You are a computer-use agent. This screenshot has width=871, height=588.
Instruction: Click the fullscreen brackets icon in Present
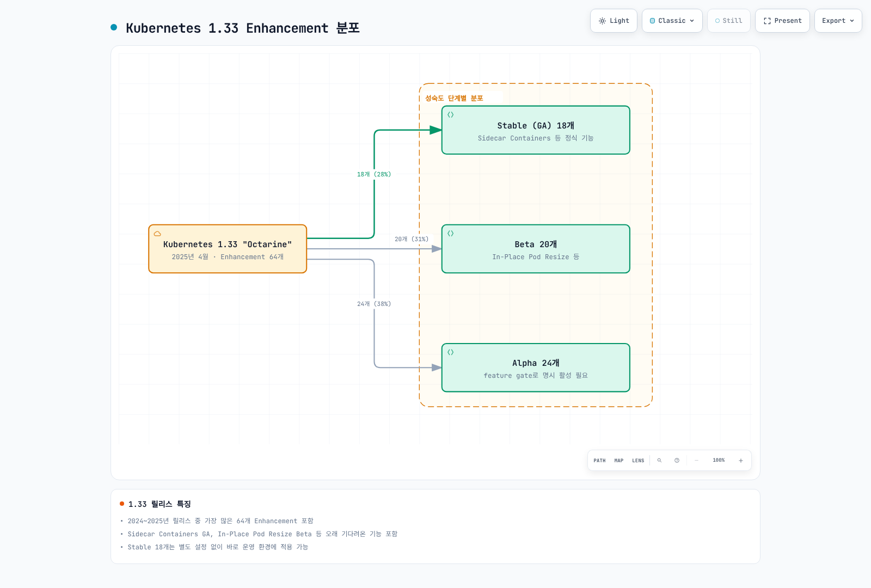click(767, 21)
